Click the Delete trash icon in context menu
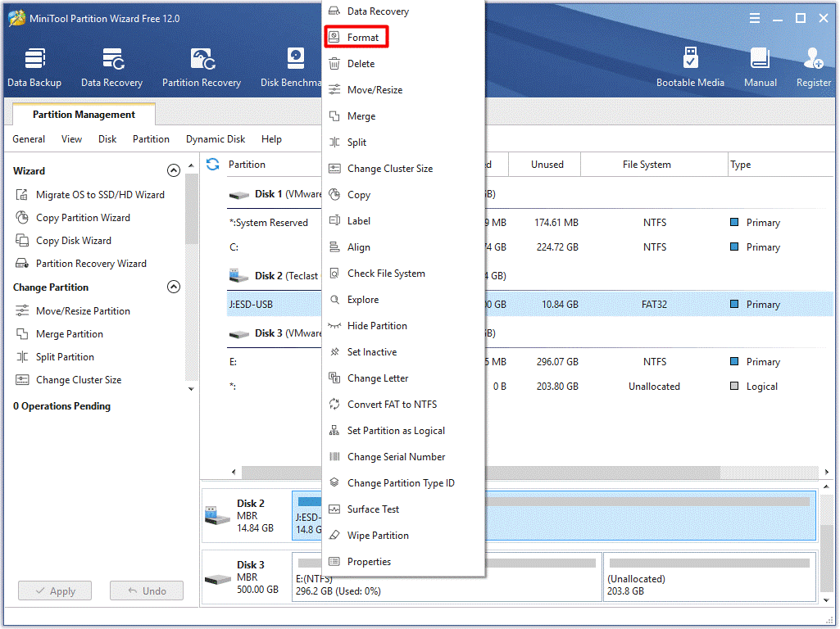840x629 pixels. coord(334,64)
